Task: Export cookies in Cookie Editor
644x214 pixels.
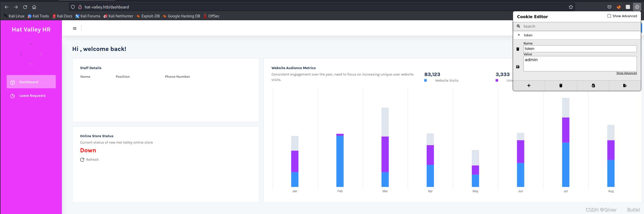Action: coord(625,85)
